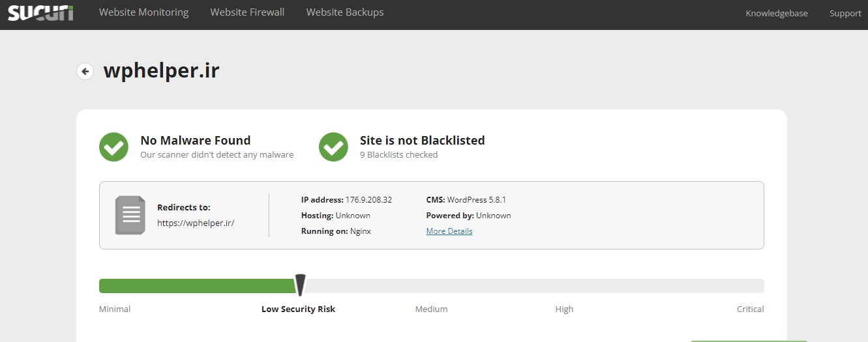Click the https://wphelper.ir/ redirect URL
Viewport: 868px width, 342px height.
[196, 223]
